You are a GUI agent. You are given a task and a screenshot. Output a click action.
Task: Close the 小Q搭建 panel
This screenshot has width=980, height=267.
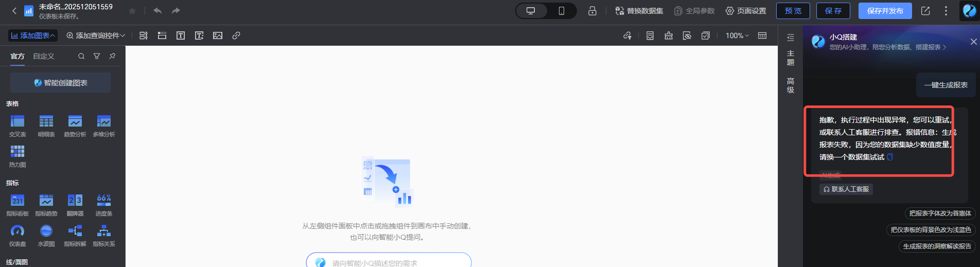[973, 42]
